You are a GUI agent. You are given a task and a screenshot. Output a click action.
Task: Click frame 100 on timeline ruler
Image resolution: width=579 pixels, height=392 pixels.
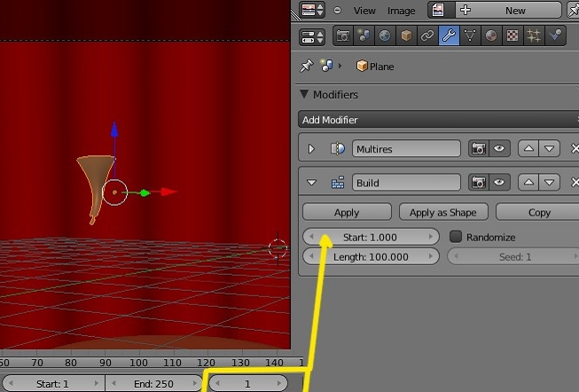(x=138, y=363)
